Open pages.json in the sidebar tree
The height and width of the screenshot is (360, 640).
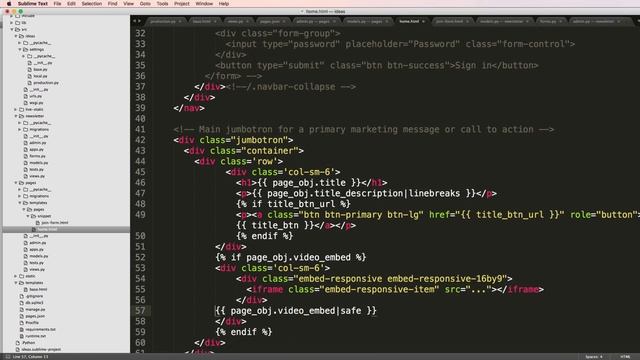click(x=35, y=316)
